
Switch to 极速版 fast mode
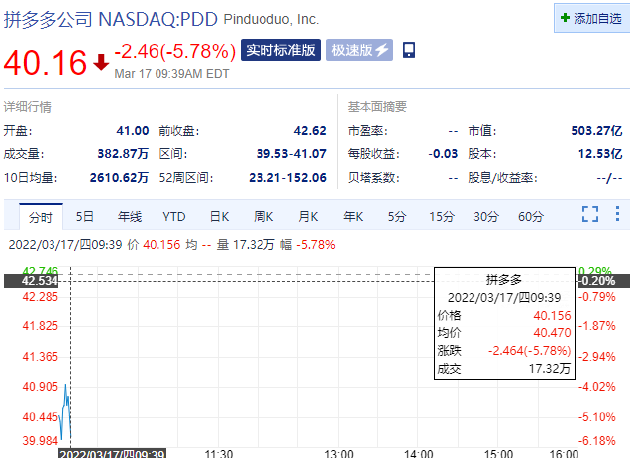pos(359,50)
